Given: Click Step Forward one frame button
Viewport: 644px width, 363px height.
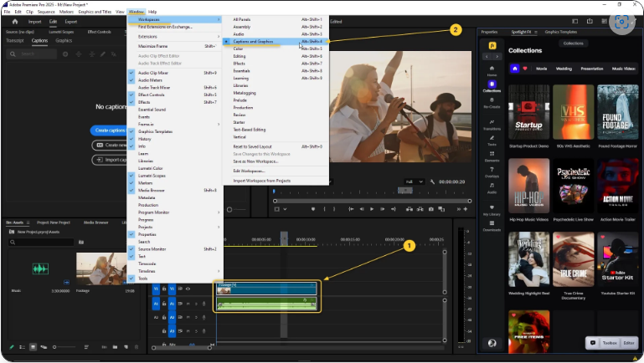Looking at the screenshot, I should point(383,209).
